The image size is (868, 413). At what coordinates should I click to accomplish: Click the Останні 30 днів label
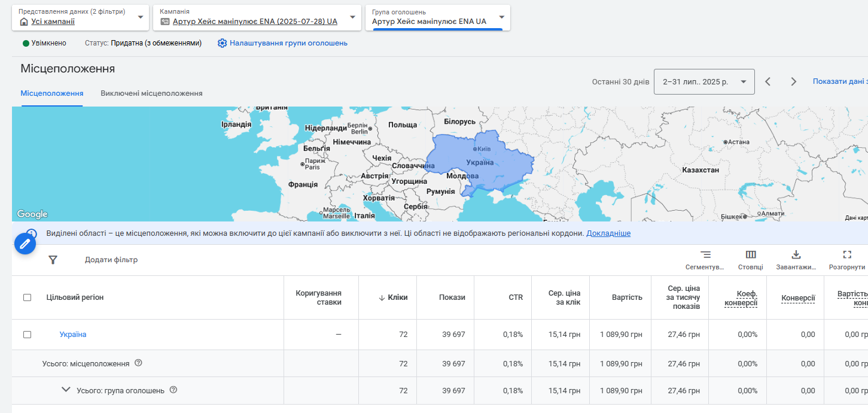pyautogui.click(x=620, y=81)
